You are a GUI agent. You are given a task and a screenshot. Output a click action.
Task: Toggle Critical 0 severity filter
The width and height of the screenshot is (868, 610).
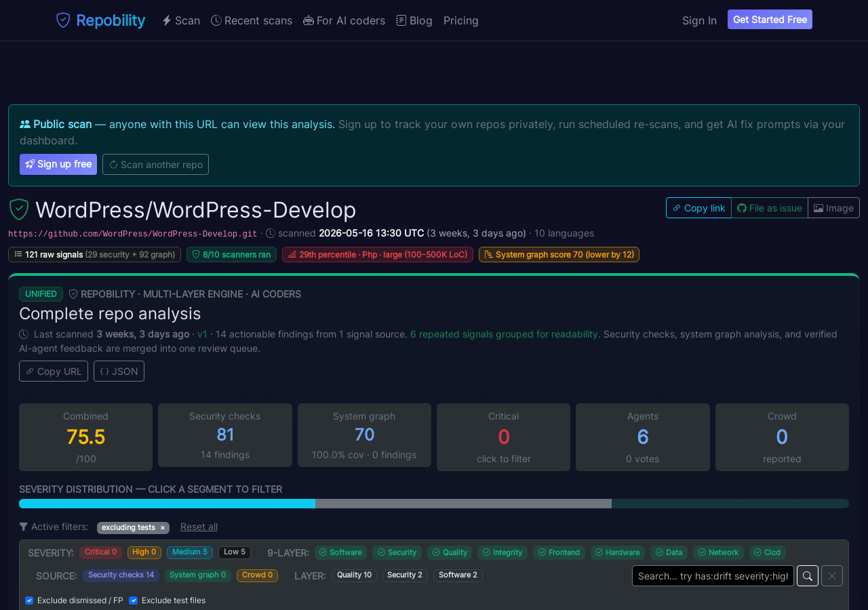click(x=100, y=552)
